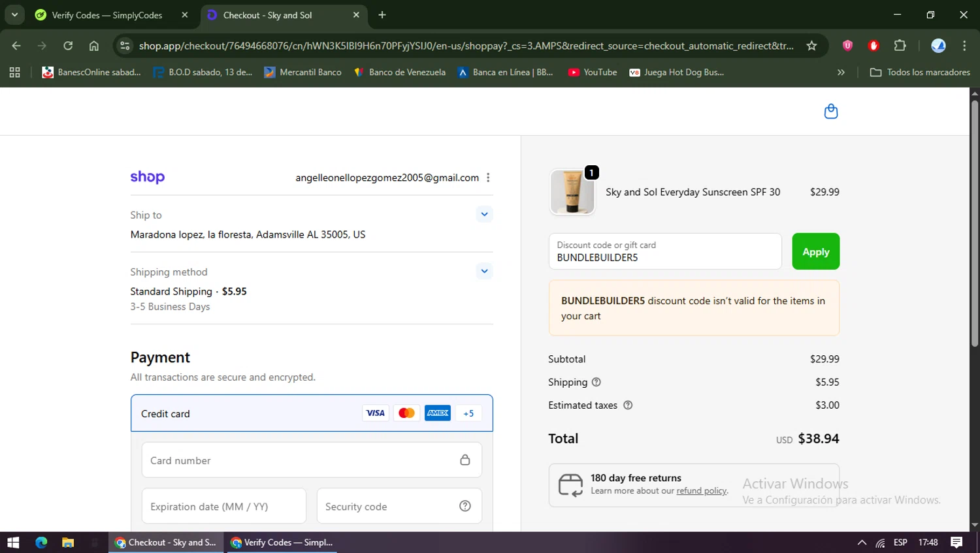Open the Chrome three-dot menu

pyautogui.click(x=964, y=46)
